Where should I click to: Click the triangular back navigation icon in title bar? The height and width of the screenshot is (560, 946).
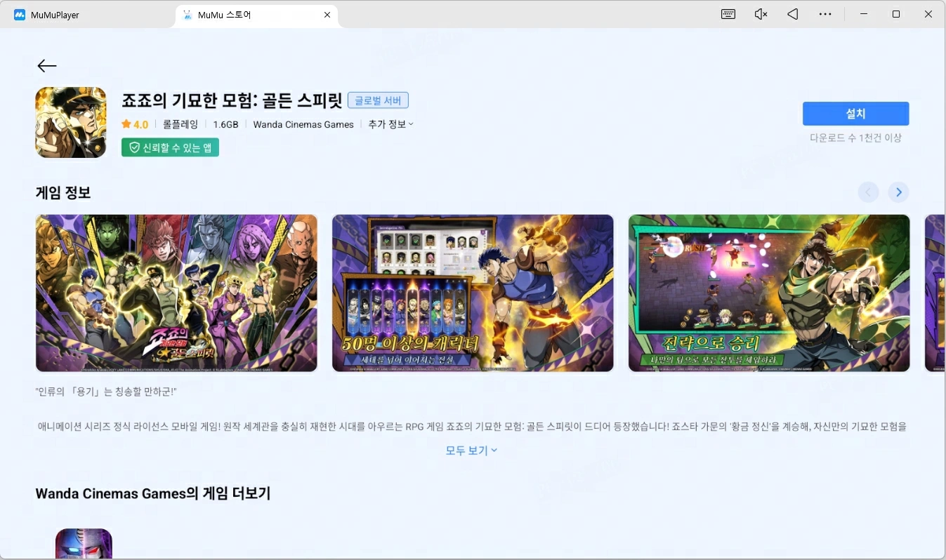[x=793, y=14]
